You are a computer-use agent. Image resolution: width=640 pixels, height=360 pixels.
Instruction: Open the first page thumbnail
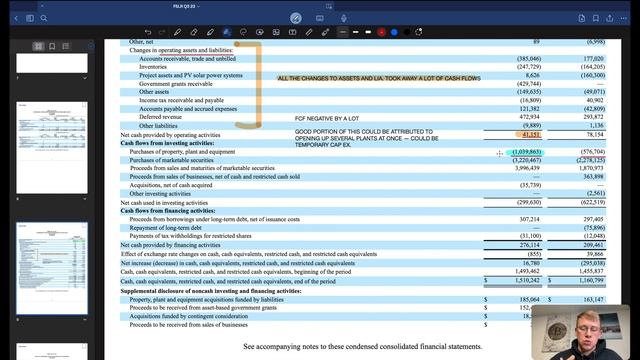[52, 63]
